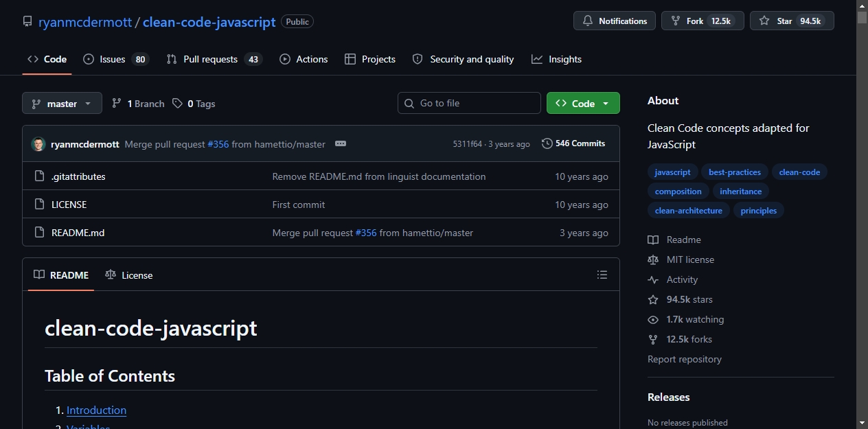Expand commit message ellipsis button

click(x=341, y=144)
